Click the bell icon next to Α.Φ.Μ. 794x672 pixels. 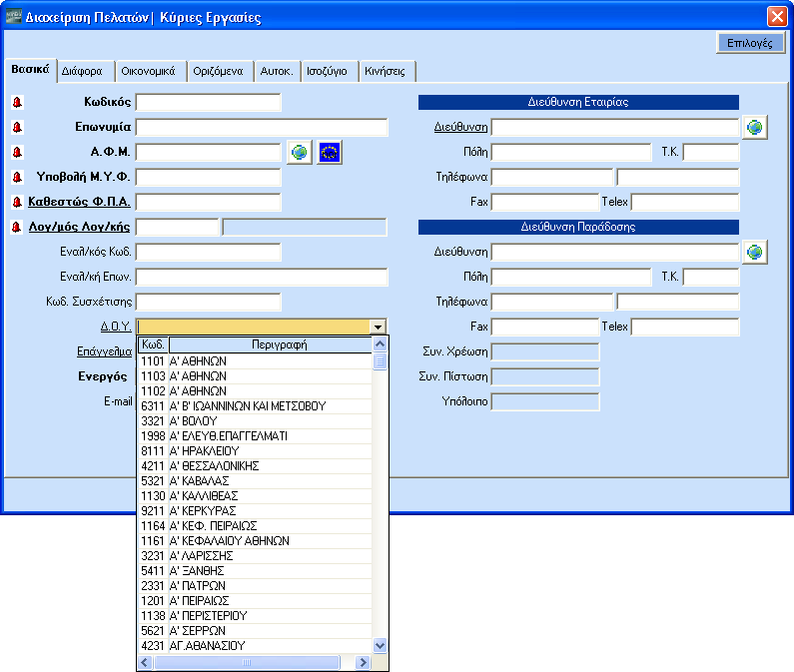click(17, 152)
